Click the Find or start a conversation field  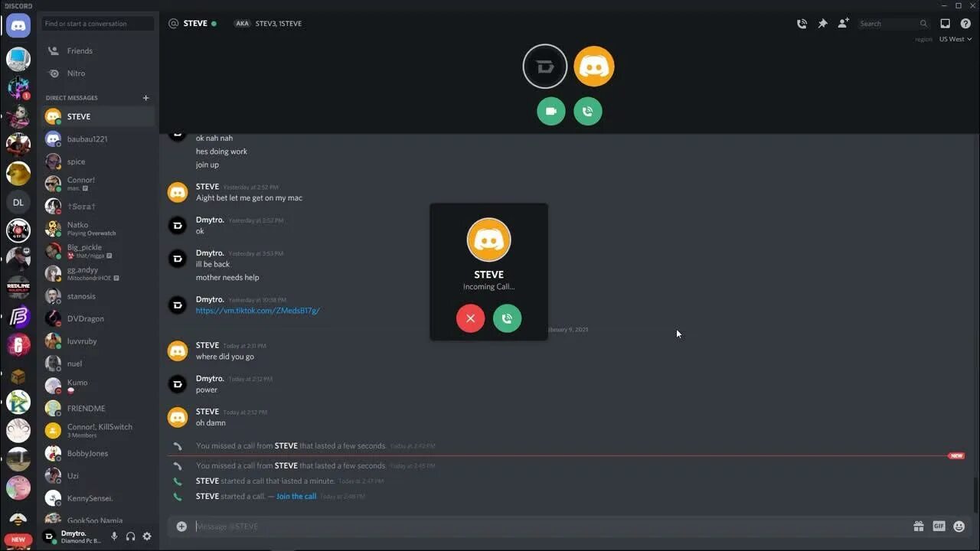coord(98,24)
